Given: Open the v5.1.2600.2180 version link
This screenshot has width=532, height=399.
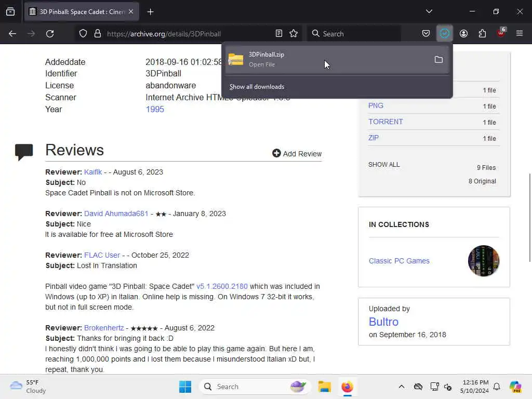Looking at the screenshot, I should pos(222,286).
